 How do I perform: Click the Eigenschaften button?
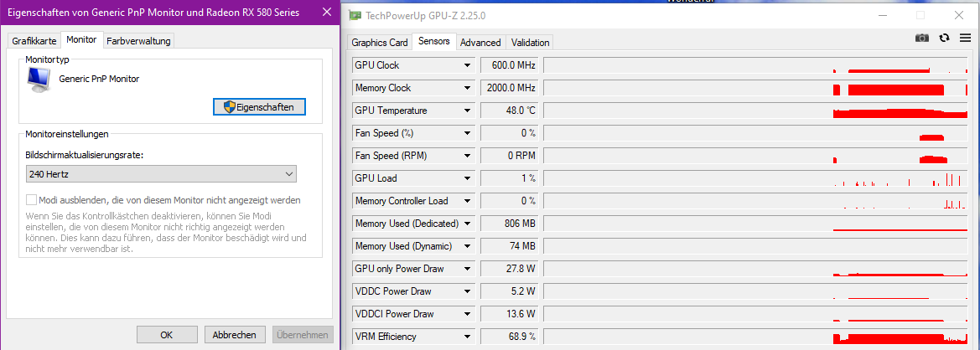click(259, 107)
